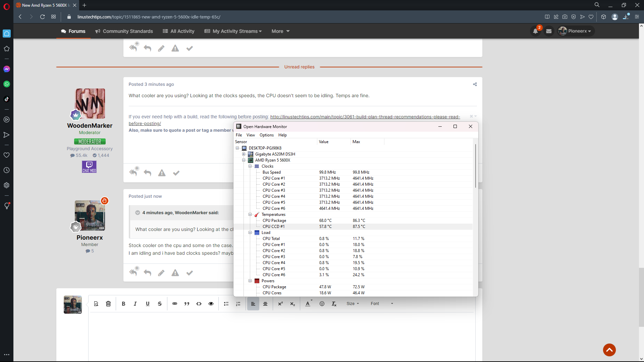Select the CPU Total load row

coord(353,239)
